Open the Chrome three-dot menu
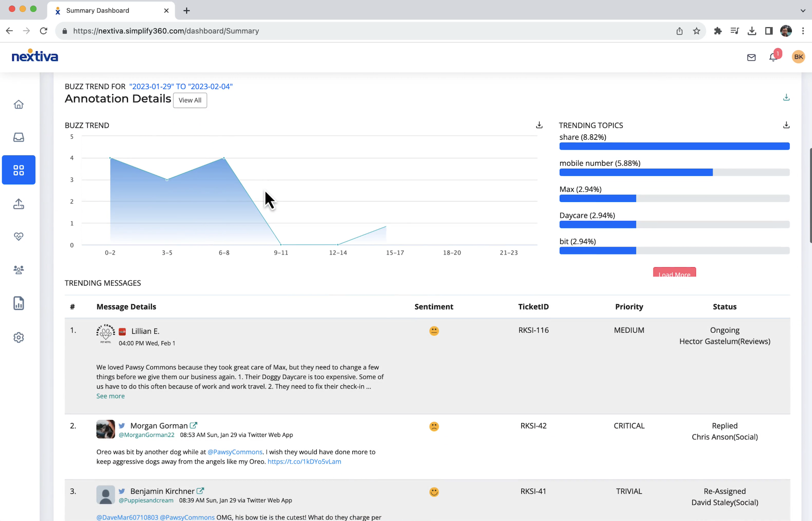Image resolution: width=812 pixels, height=521 pixels. pos(803,31)
